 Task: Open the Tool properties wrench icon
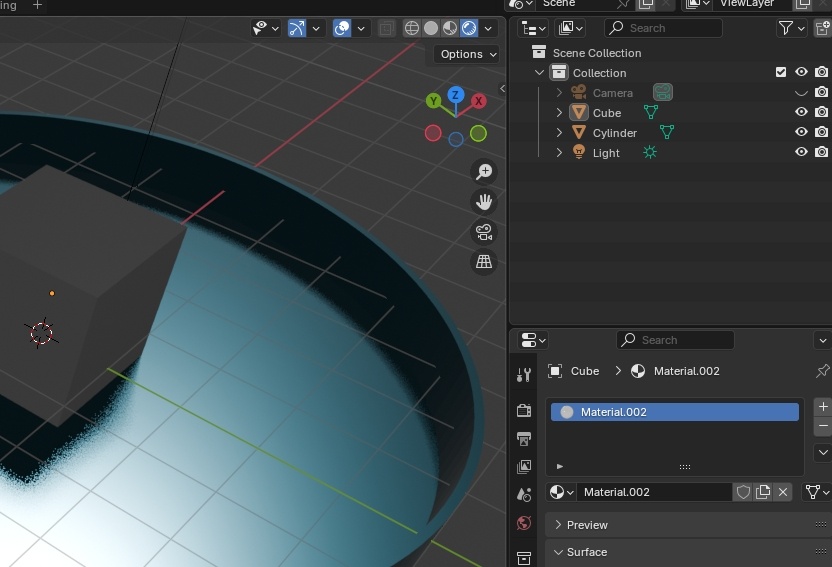point(524,375)
